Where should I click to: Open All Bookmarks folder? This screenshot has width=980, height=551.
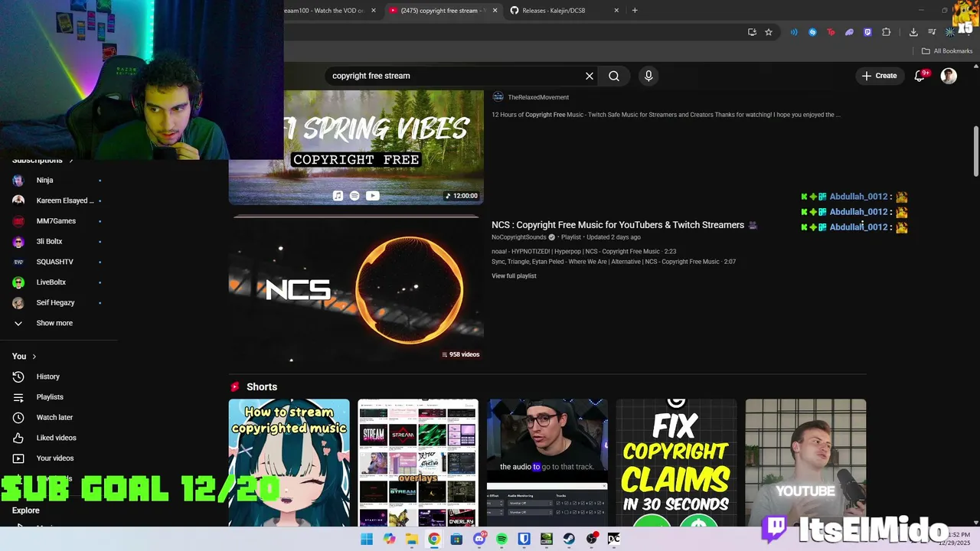coord(947,51)
